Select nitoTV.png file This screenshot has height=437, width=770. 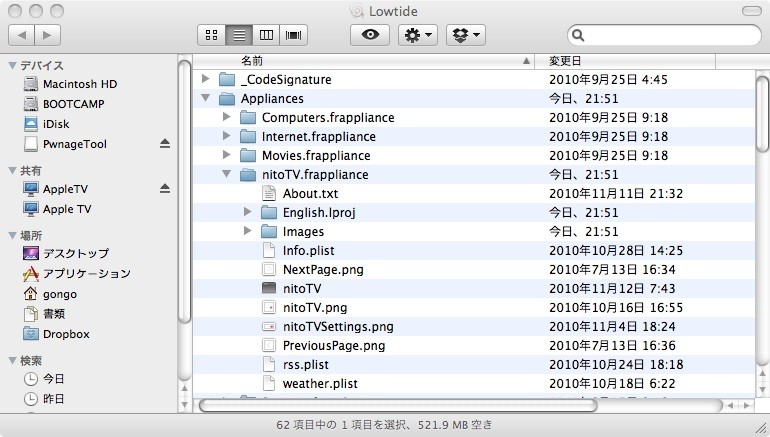point(315,308)
